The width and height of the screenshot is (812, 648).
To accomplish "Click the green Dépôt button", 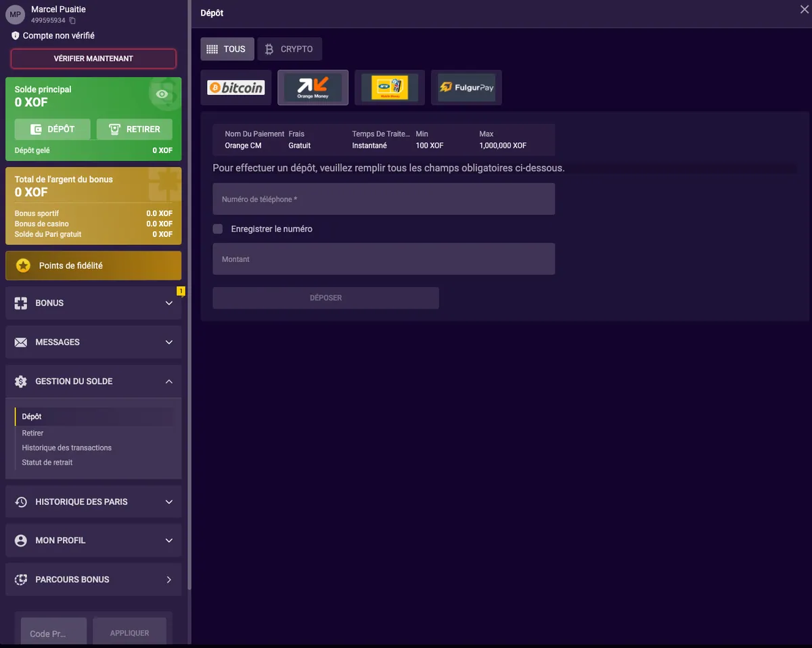I will [x=53, y=129].
